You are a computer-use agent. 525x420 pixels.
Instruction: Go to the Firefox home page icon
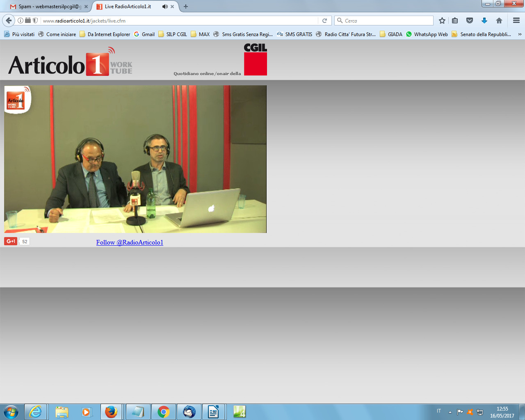pos(499,21)
